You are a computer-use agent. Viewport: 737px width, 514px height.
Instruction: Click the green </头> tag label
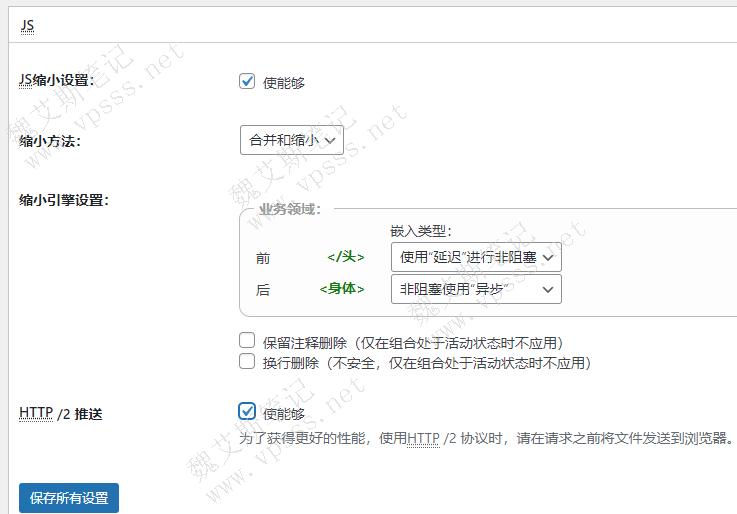click(345, 257)
